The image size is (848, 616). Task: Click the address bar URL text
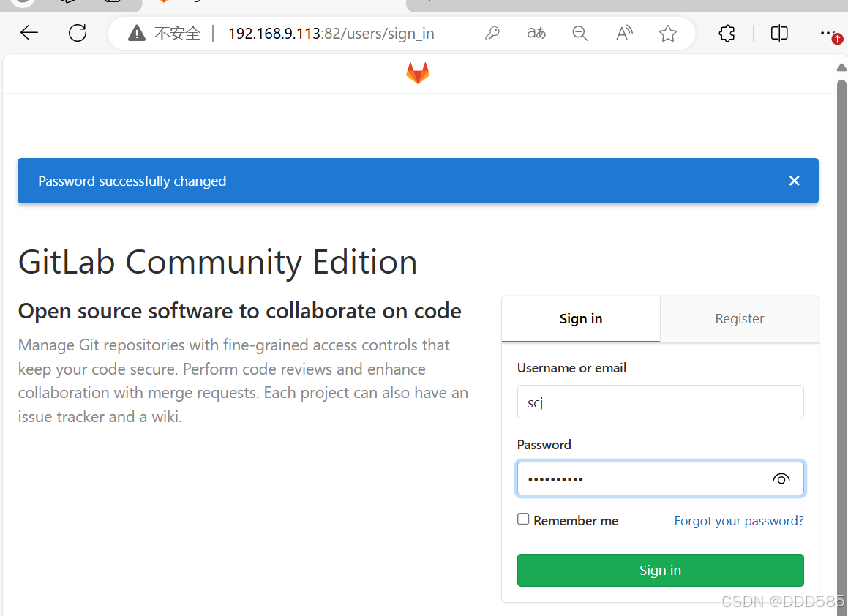[331, 34]
